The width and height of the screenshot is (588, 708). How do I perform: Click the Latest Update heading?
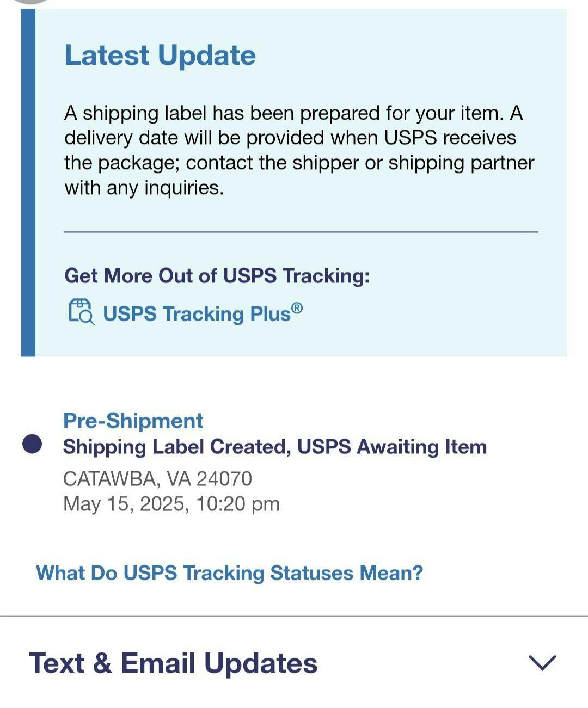(160, 56)
